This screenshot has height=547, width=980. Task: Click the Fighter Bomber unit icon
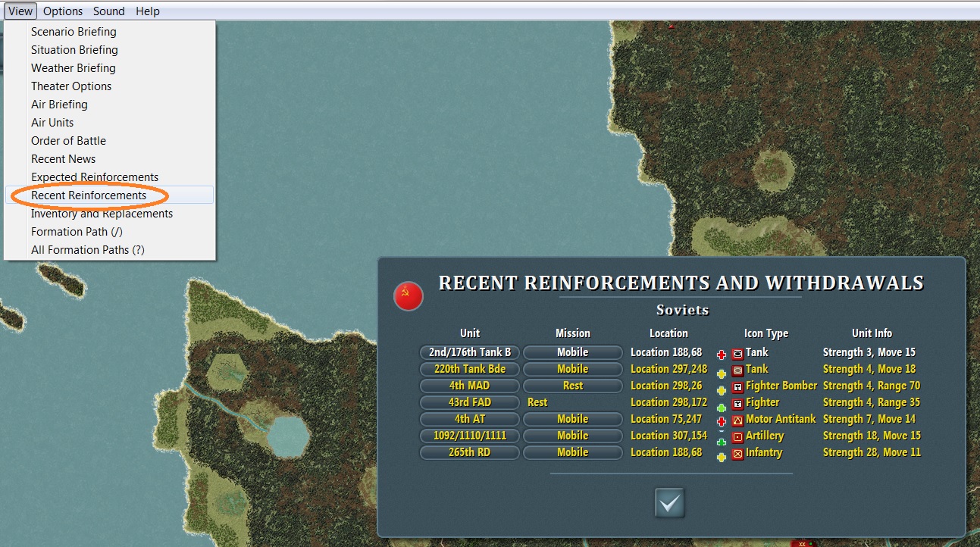737,386
